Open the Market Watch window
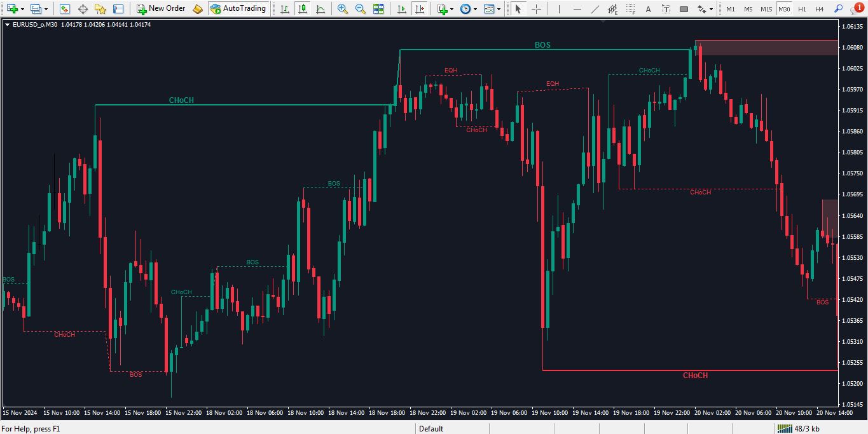 click(65, 9)
